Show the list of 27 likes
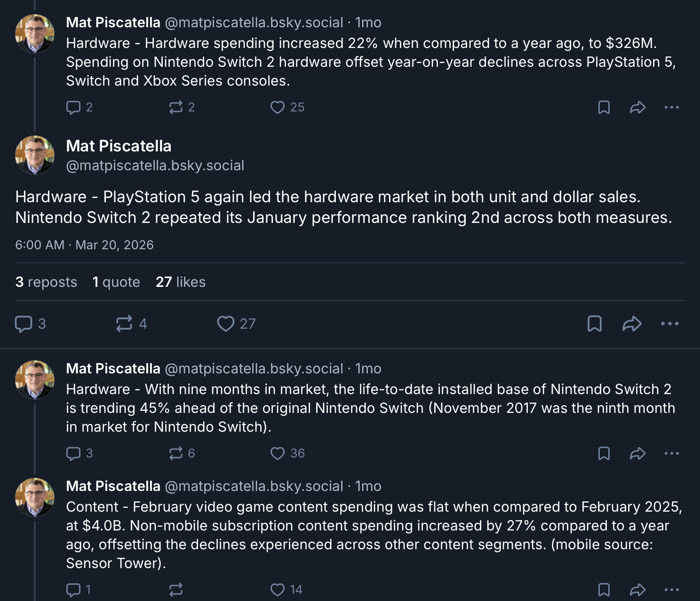The height and width of the screenshot is (601, 700). [181, 282]
